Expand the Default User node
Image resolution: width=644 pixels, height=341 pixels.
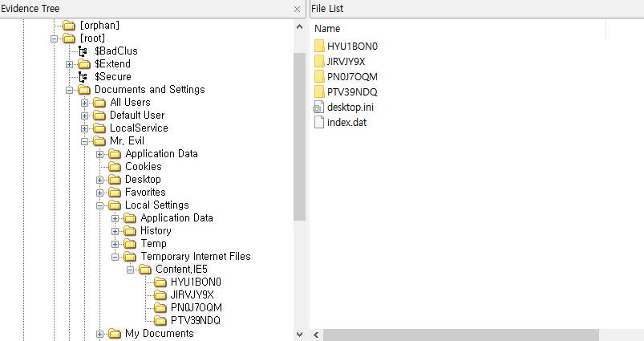84,116
